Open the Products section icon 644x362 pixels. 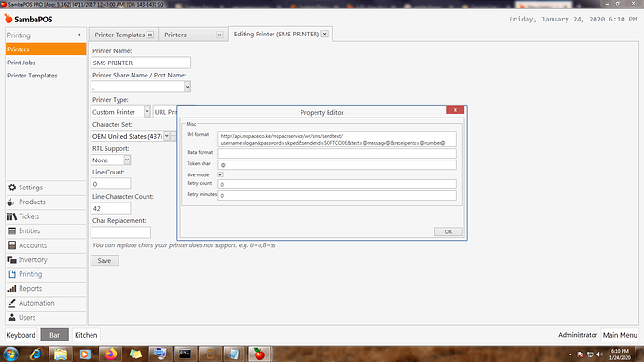11,202
